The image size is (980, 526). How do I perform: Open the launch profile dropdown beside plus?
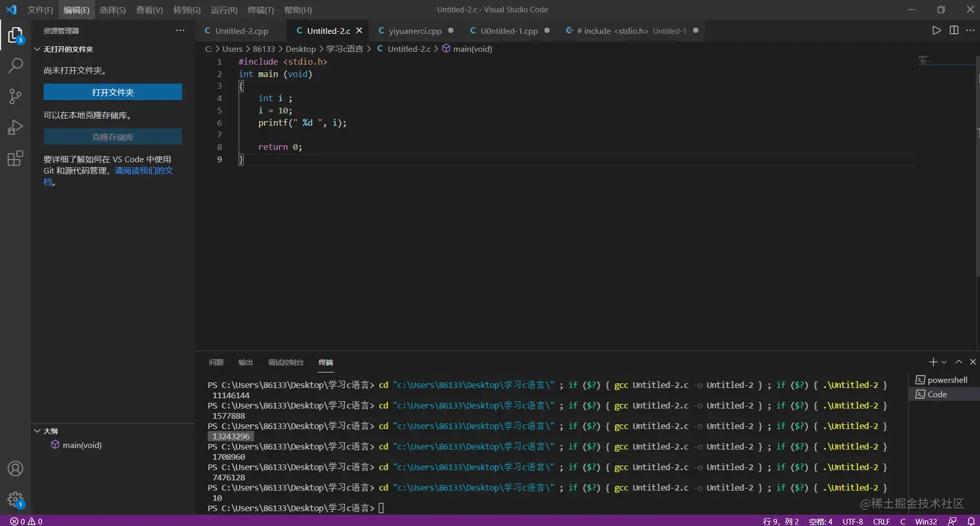coord(944,362)
